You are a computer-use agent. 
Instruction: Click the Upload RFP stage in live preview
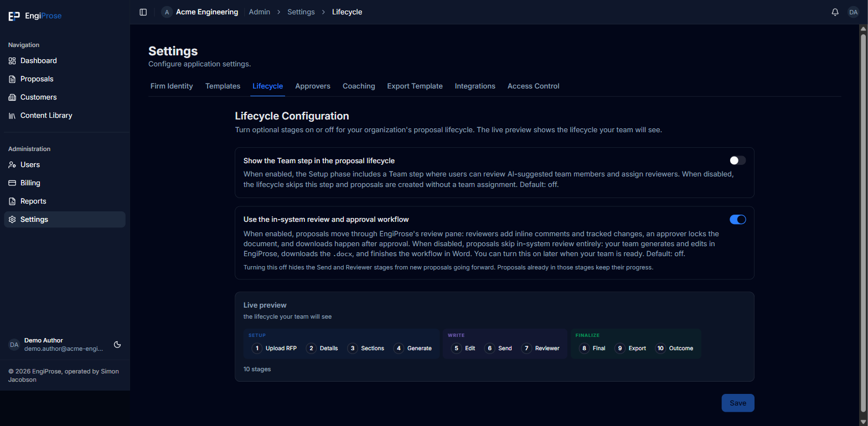point(274,349)
